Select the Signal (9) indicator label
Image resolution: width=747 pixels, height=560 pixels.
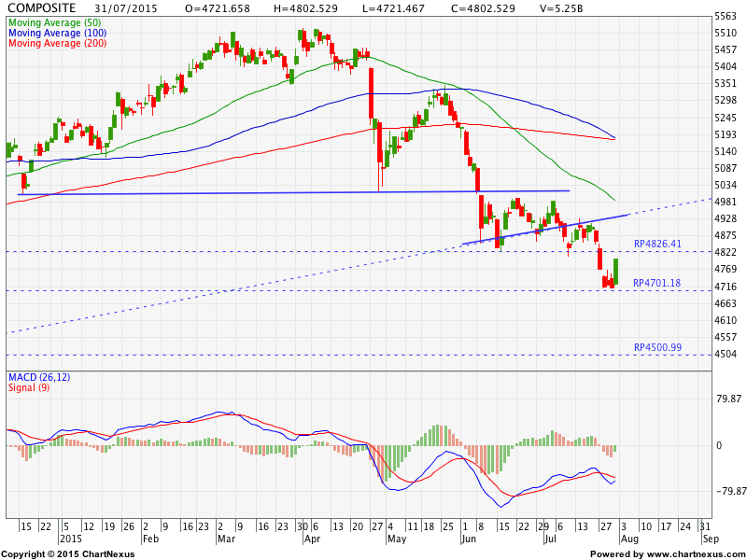(x=29, y=387)
